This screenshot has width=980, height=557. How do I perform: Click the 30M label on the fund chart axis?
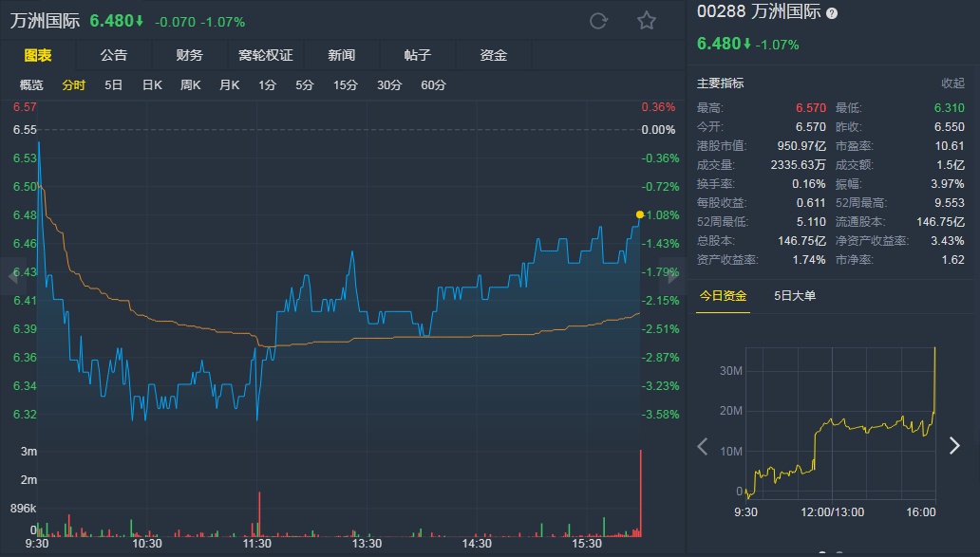pos(730,371)
